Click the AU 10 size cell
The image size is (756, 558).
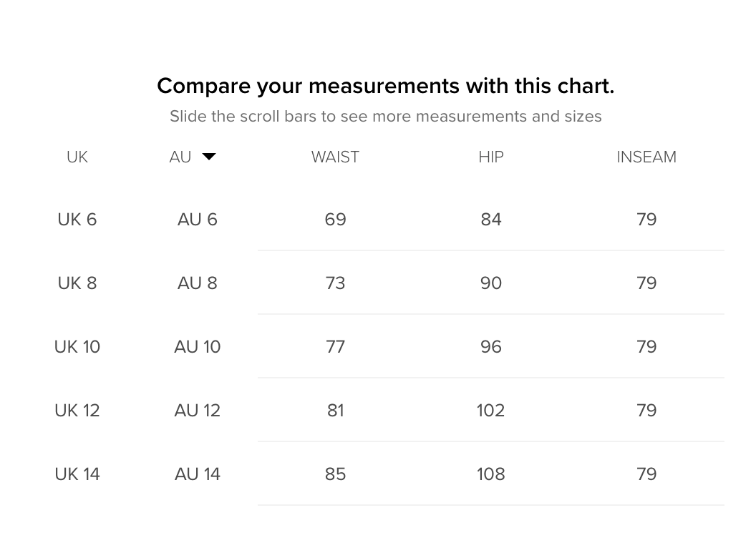198,347
